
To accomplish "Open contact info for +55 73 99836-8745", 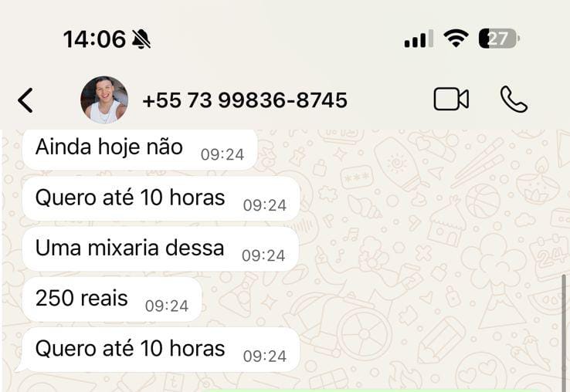I will (x=245, y=100).
